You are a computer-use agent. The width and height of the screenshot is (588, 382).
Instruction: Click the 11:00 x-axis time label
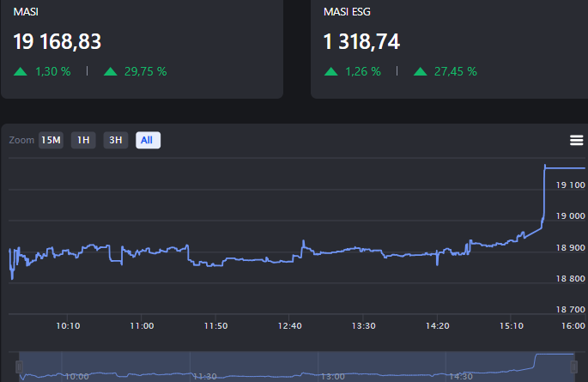tap(142, 325)
